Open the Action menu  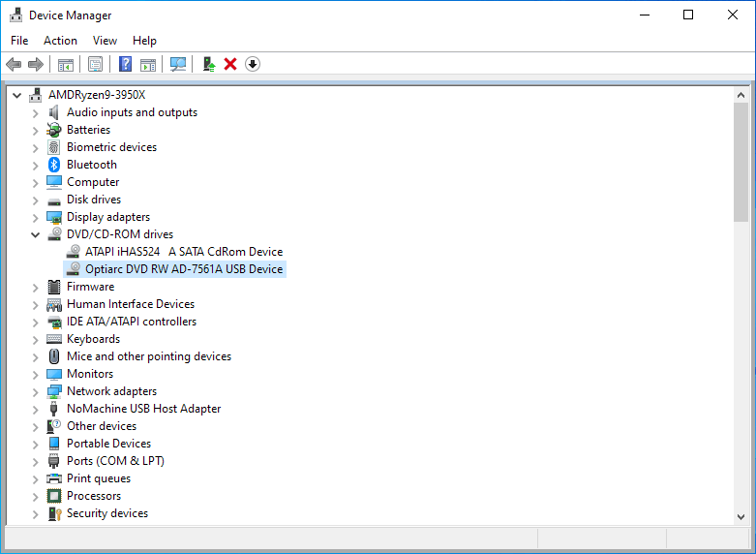click(x=60, y=41)
